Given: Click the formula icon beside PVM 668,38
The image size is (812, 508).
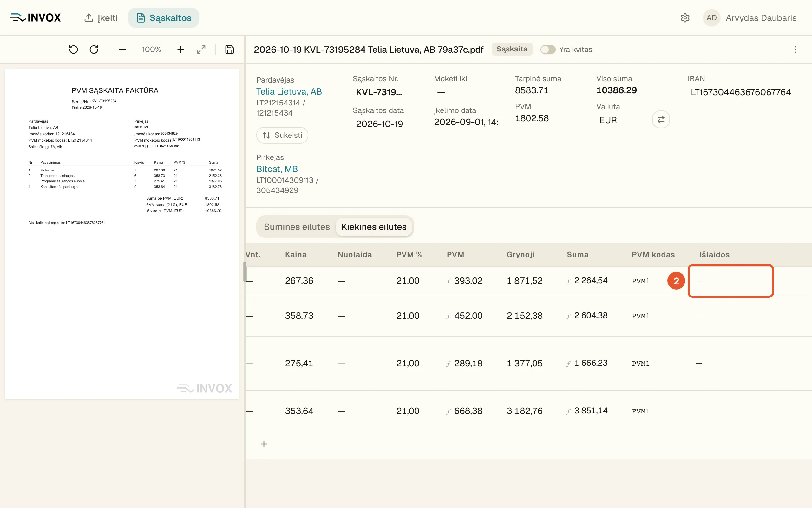Looking at the screenshot, I should [x=448, y=411].
